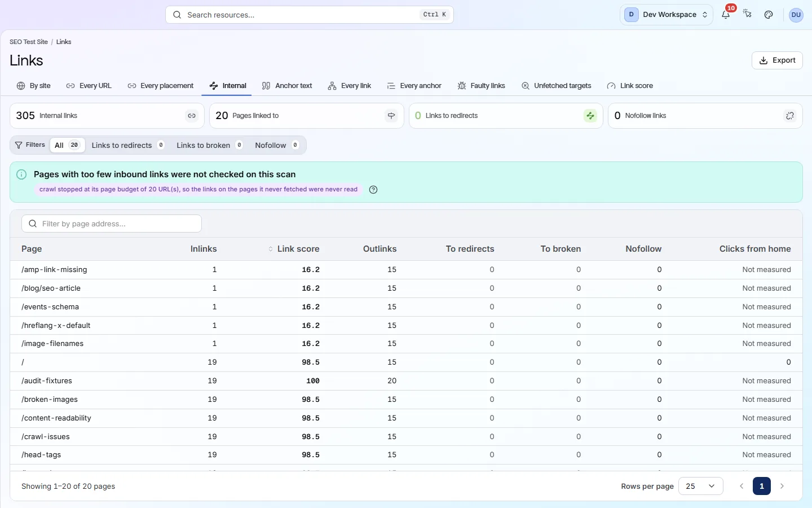Click the /blog/seo-article page cell
This screenshot has height=508, width=812.
(51, 288)
